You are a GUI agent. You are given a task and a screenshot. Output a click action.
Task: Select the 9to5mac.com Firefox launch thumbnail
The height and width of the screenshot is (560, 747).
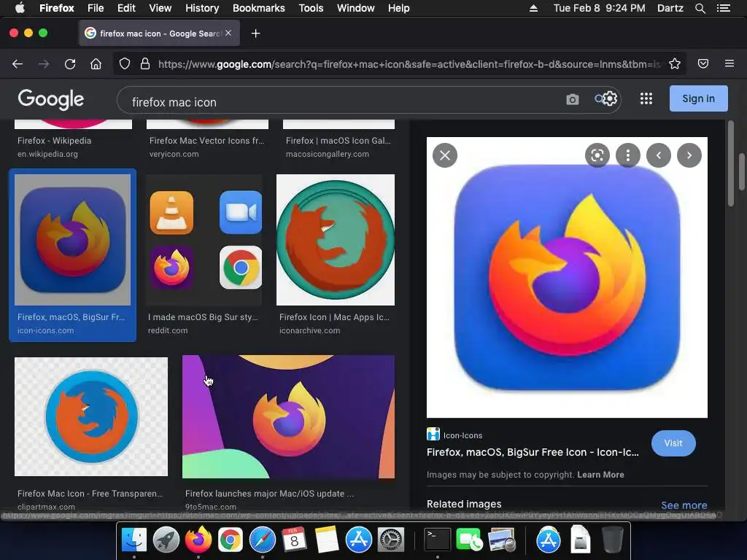point(288,416)
